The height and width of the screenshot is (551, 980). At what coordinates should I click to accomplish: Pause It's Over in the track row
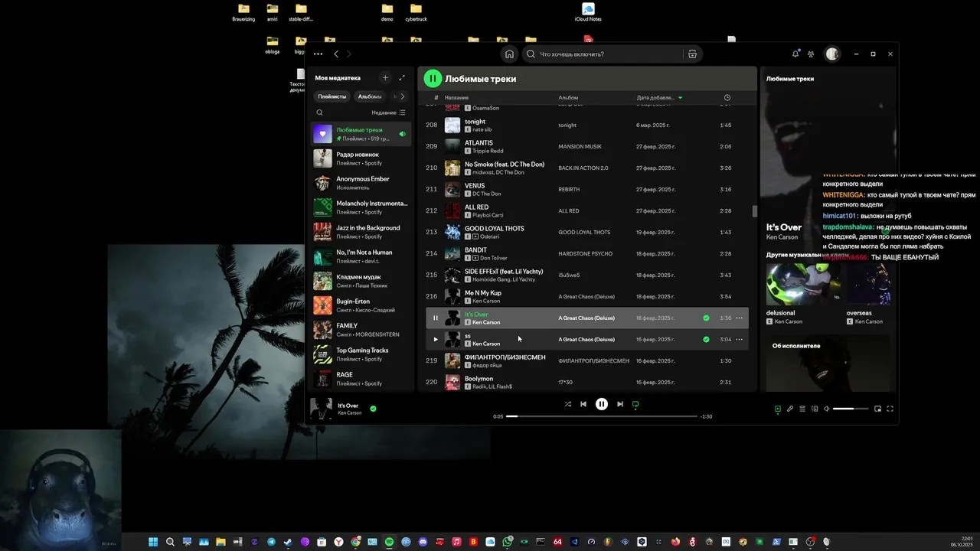pyautogui.click(x=436, y=318)
